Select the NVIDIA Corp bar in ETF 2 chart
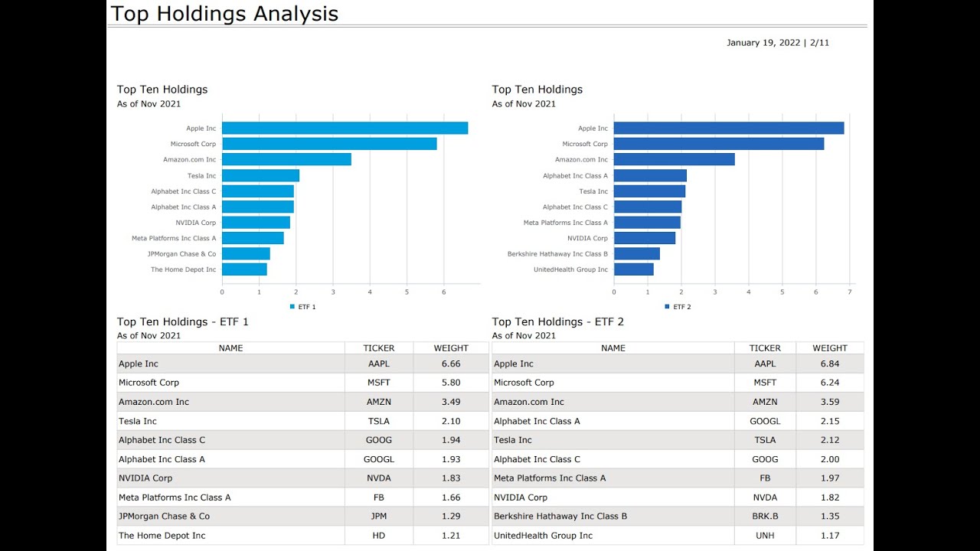The height and width of the screenshot is (551, 980). click(x=645, y=238)
